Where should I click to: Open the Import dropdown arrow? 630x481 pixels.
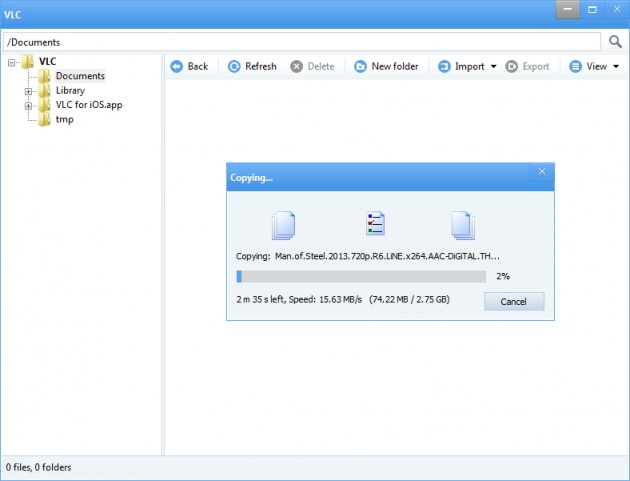[493, 66]
